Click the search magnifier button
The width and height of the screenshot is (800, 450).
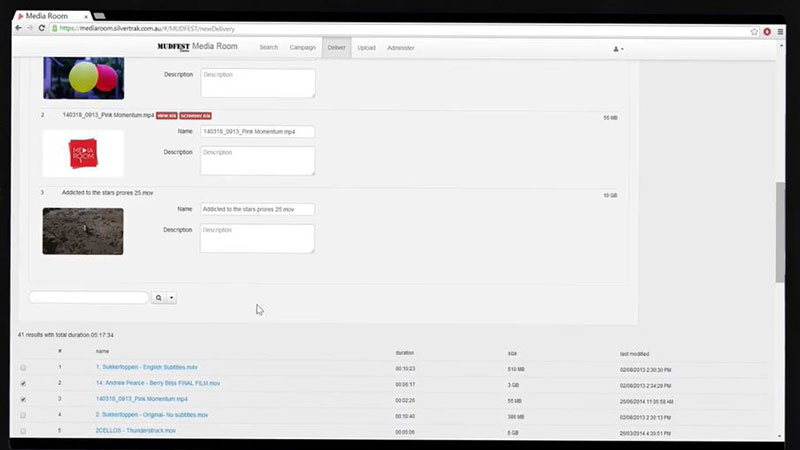pyautogui.click(x=157, y=297)
